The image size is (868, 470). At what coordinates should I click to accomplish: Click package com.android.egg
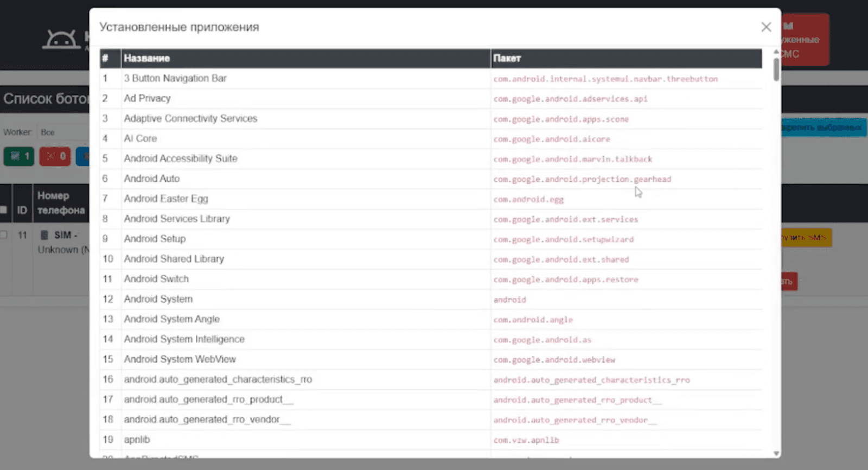(x=528, y=200)
